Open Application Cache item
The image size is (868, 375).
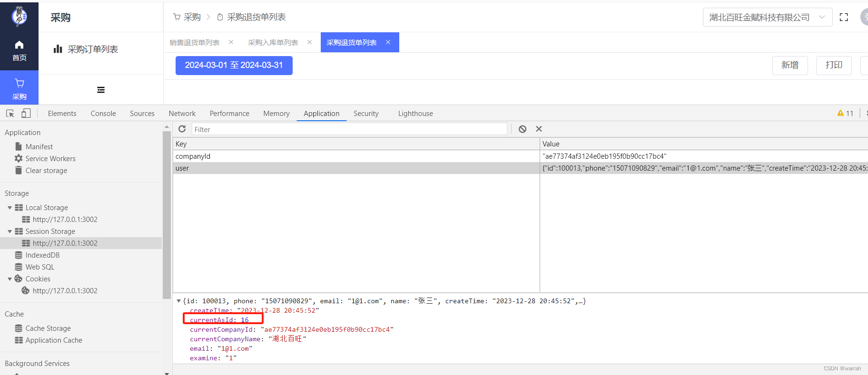(54, 340)
